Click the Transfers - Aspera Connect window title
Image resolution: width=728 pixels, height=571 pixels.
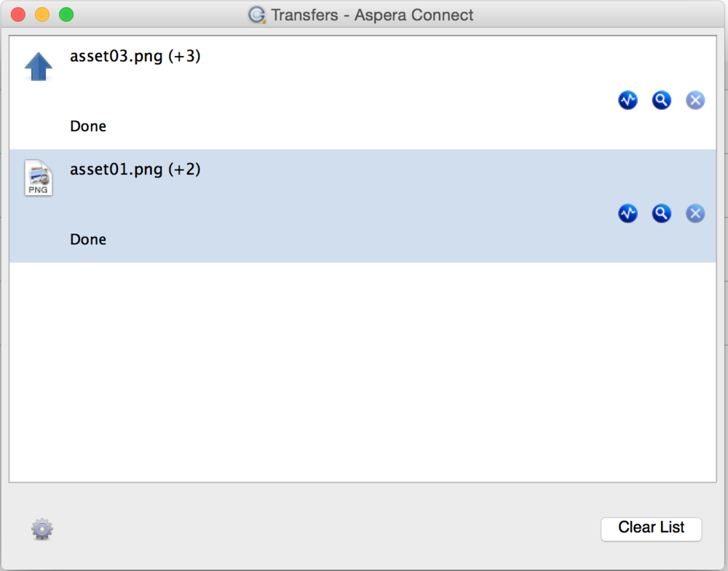(372, 15)
